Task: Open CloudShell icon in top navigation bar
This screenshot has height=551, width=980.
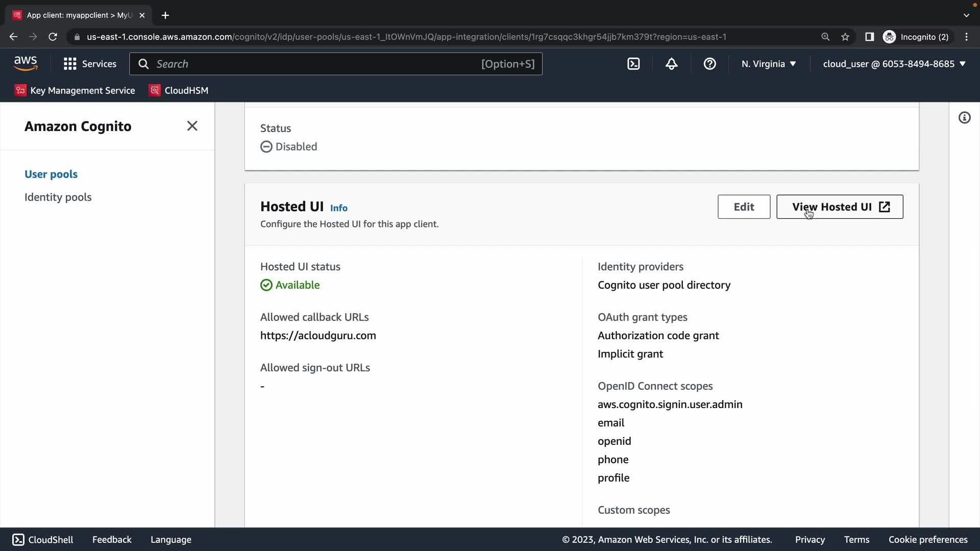Action: (633, 64)
